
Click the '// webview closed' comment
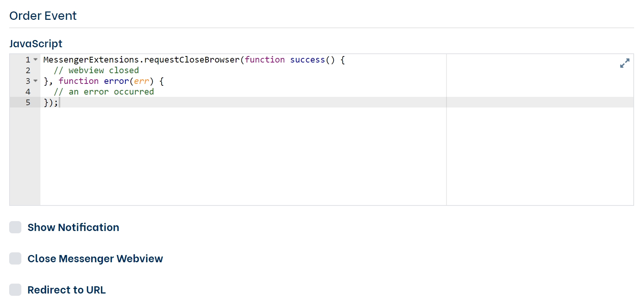coord(96,71)
